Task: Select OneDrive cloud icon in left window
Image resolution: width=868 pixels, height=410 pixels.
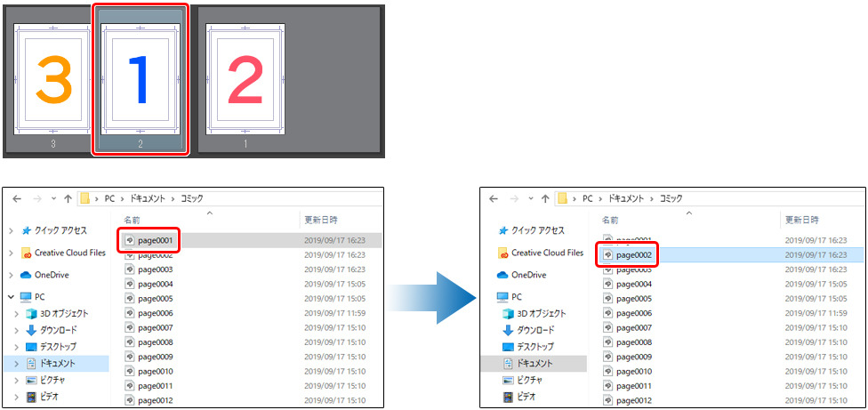Action: (26, 275)
